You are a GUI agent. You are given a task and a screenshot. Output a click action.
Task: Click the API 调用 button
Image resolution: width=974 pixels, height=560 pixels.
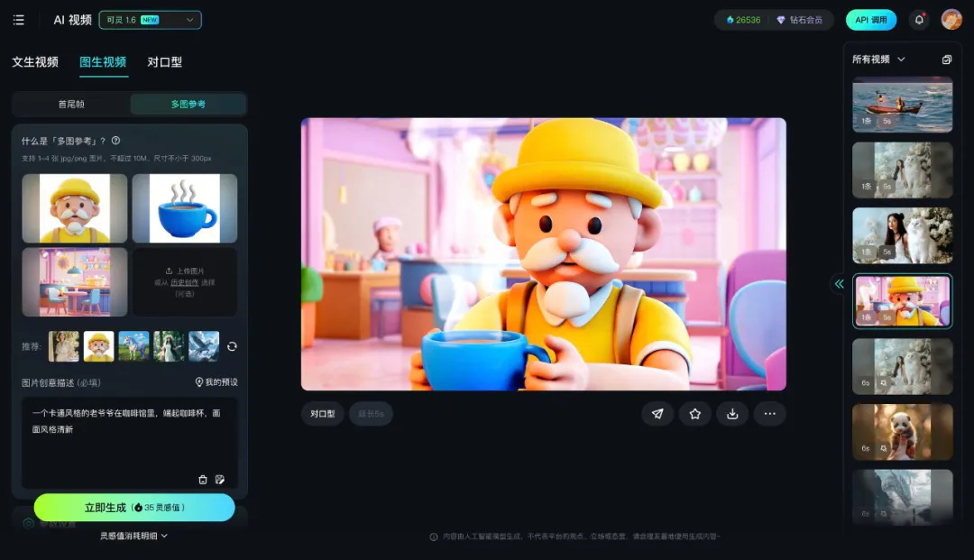[x=870, y=20]
